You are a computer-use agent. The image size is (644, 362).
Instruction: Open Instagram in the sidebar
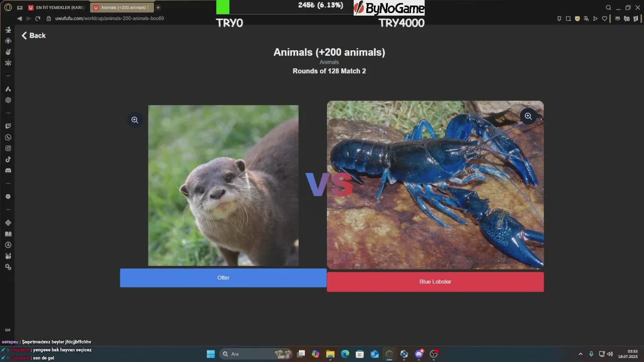click(8, 148)
